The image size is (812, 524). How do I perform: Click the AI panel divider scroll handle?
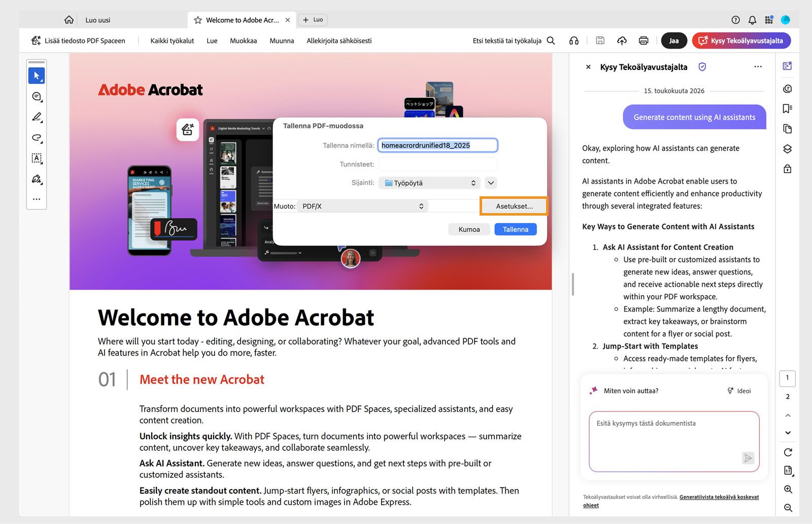(x=572, y=284)
